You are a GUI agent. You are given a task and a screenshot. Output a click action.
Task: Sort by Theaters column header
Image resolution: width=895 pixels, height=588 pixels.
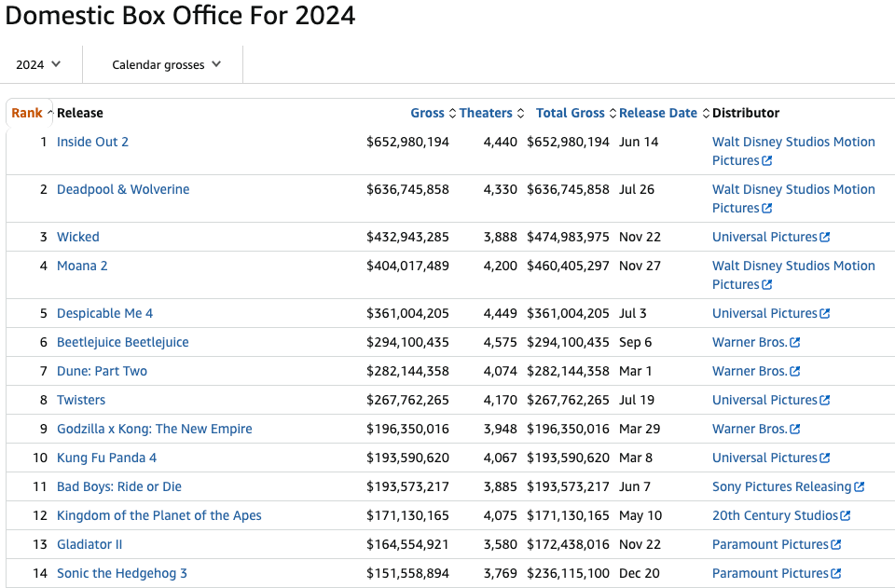tap(486, 113)
